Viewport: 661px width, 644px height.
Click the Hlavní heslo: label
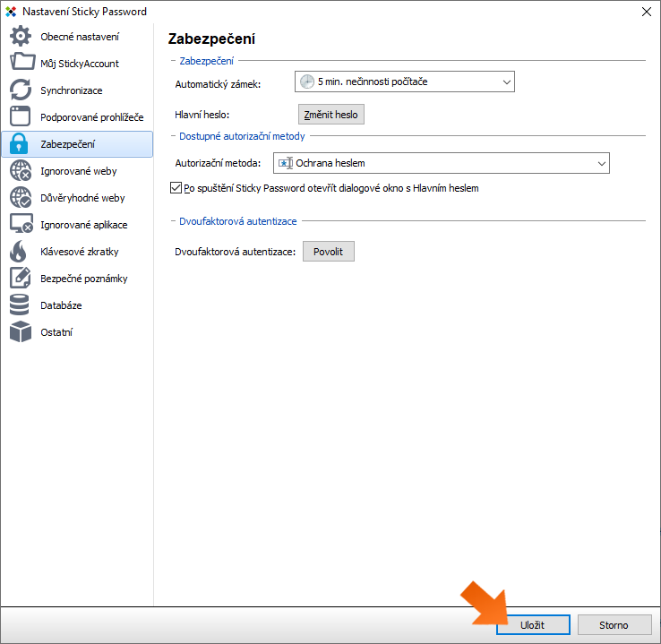[202, 115]
